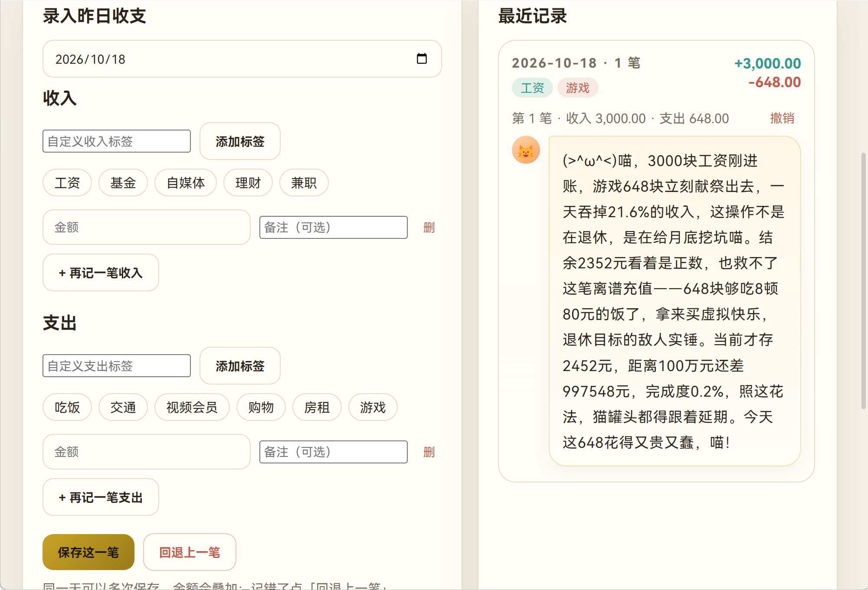Image resolution: width=868 pixels, height=590 pixels.
Task: Click the 游戏 tag in recent record
Action: click(x=578, y=88)
